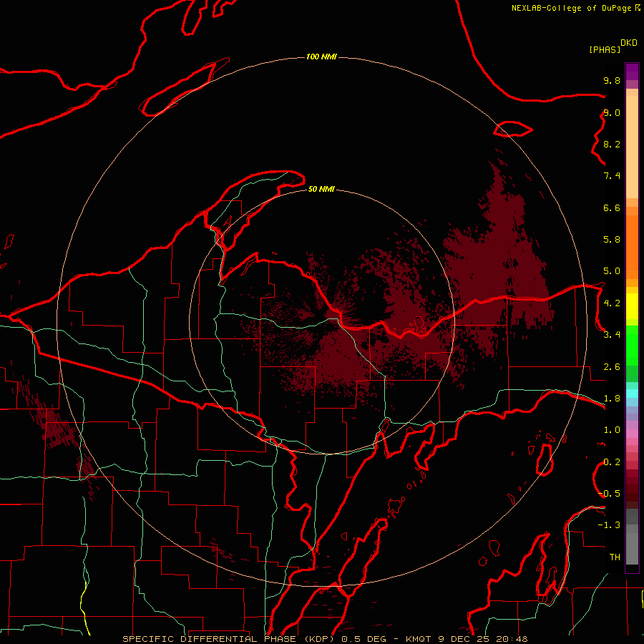Click the yellow color bar segment
The width and height of the screenshot is (644, 644).
coord(632,306)
